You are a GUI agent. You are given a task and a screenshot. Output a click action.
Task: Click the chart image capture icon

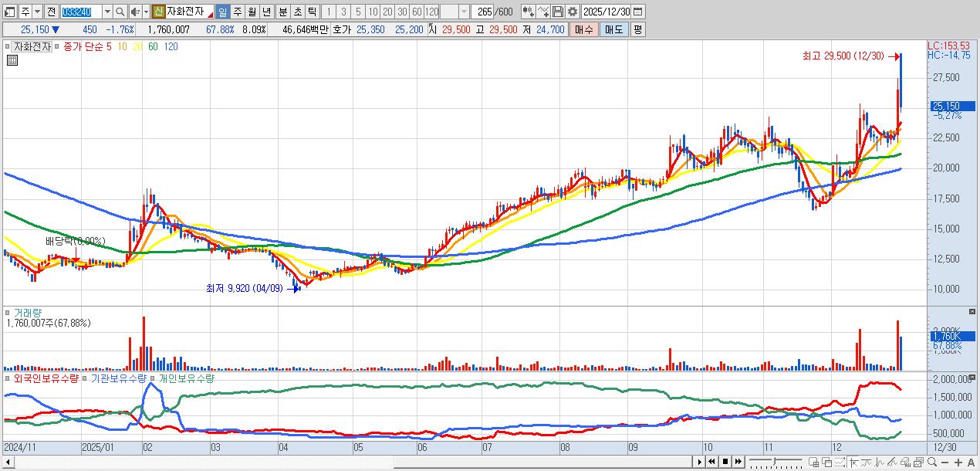click(x=918, y=462)
